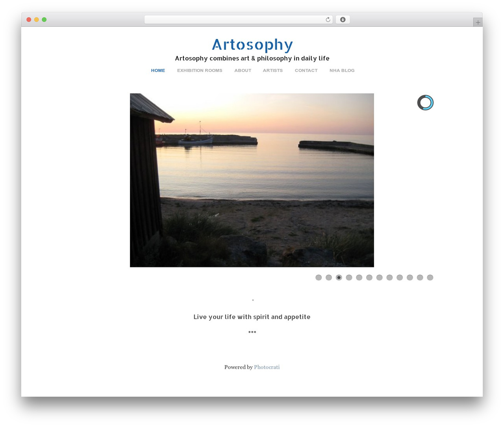Click the harbor sunset slideshow image
Image resolution: width=504 pixels, height=427 pixels.
click(252, 180)
